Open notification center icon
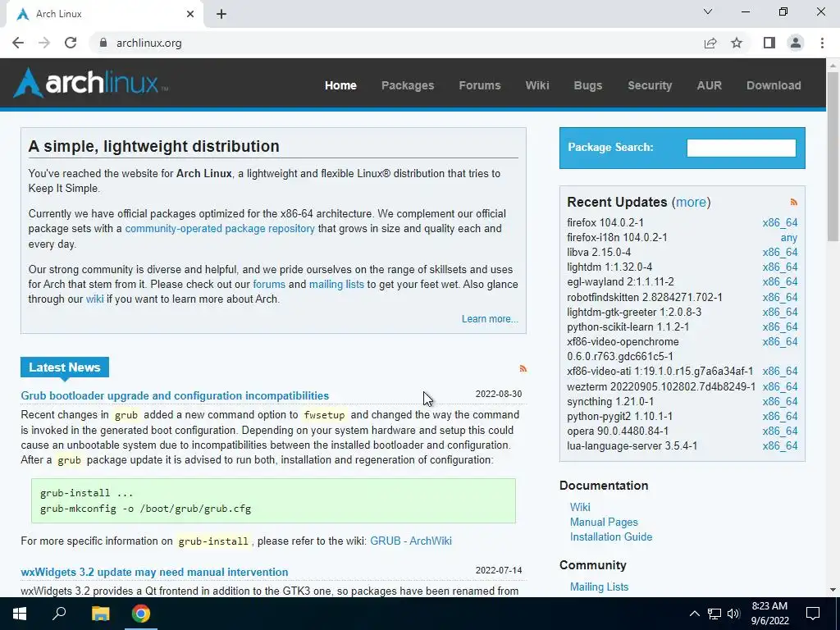 pyautogui.click(x=813, y=614)
